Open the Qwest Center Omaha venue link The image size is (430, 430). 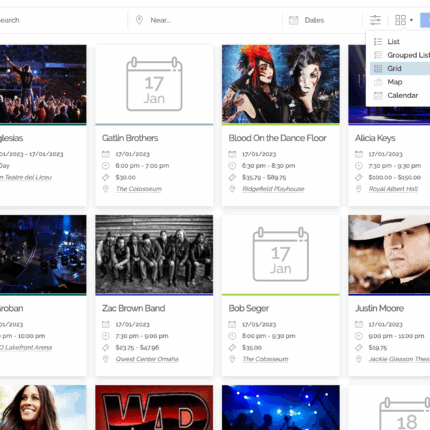pos(147,359)
